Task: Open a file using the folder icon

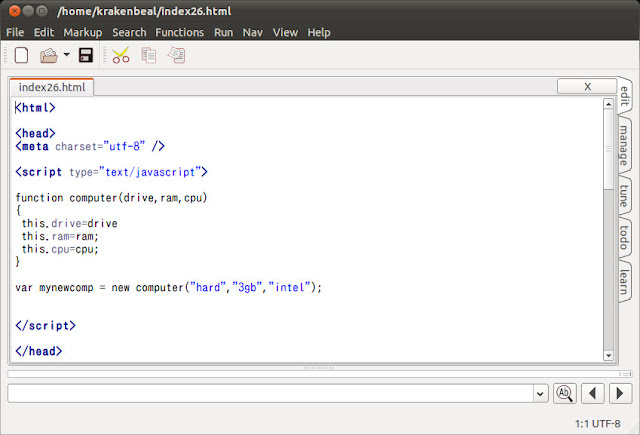Action: pyautogui.click(x=49, y=55)
